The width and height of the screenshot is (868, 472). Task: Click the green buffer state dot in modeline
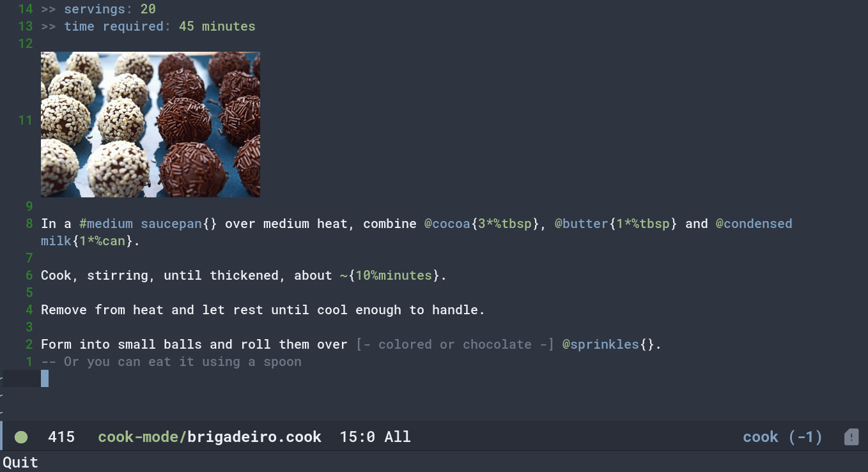(21, 438)
